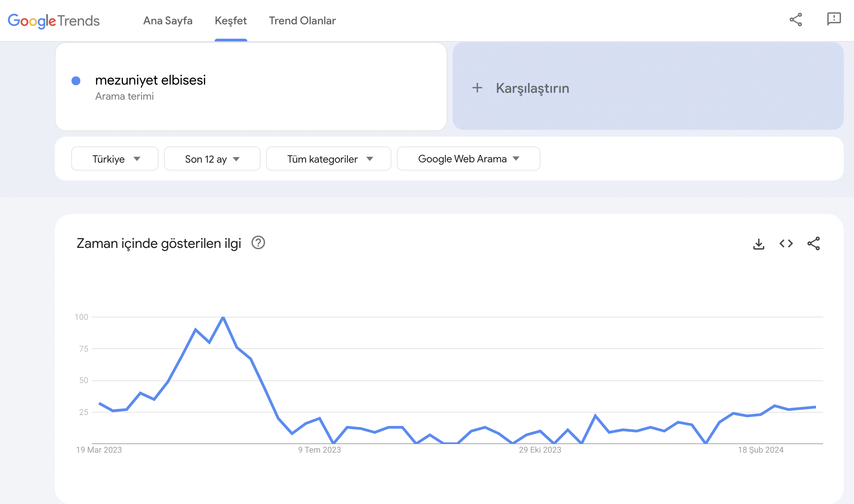Select the Keşfet tab

pyautogui.click(x=231, y=21)
